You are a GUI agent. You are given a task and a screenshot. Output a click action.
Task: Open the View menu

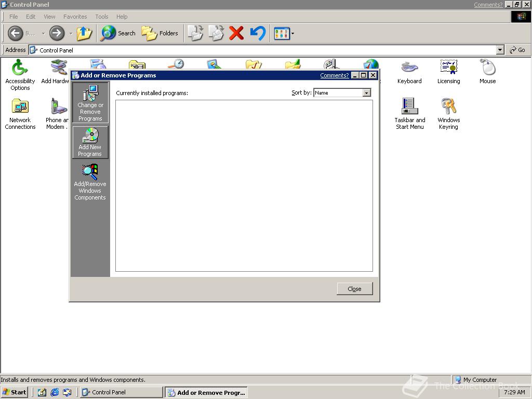[49, 17]
